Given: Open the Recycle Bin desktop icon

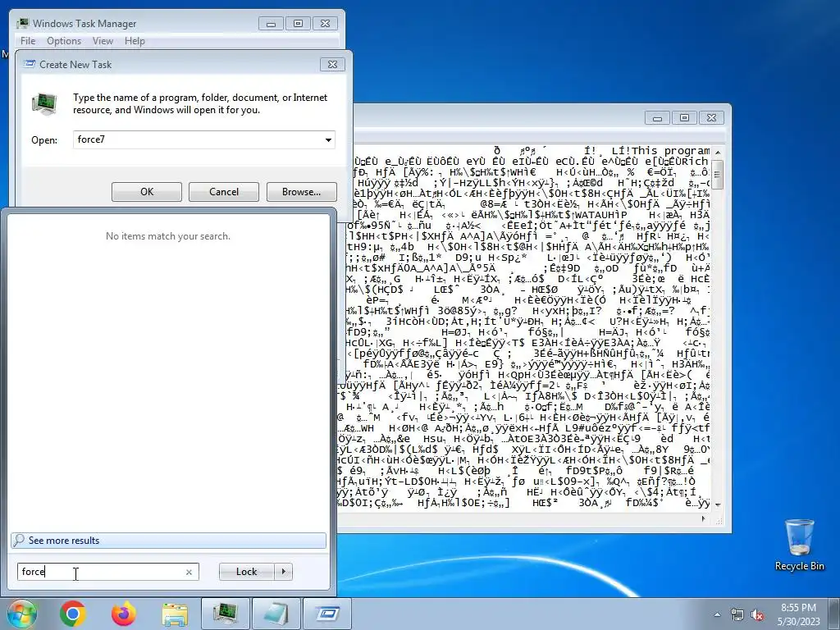Looking at the screenshot, I should (x=799, y=545).
